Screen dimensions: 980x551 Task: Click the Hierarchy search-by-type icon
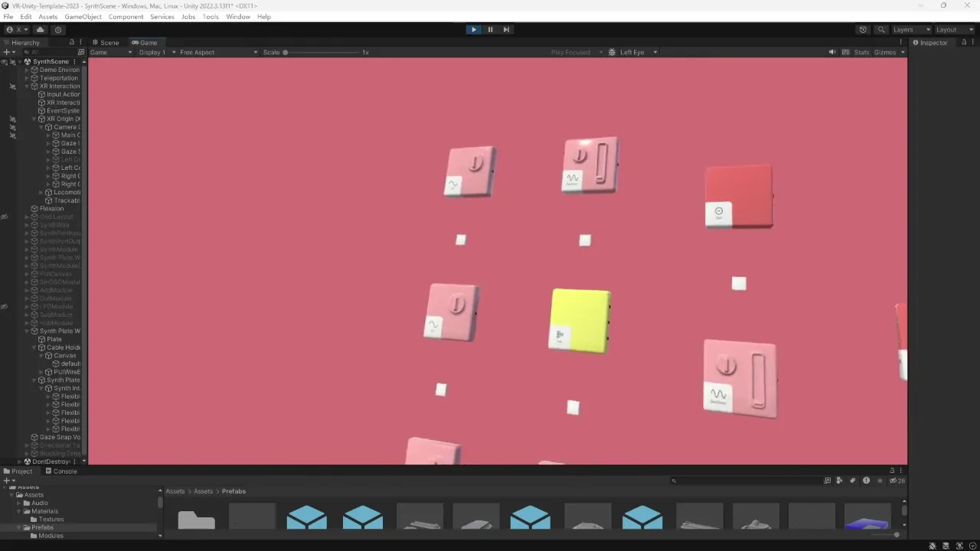(x=81, y=52)
